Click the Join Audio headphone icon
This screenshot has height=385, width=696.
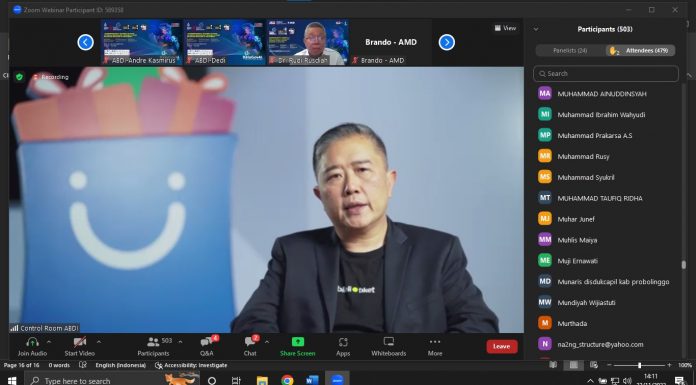click(x=32, y=342)
